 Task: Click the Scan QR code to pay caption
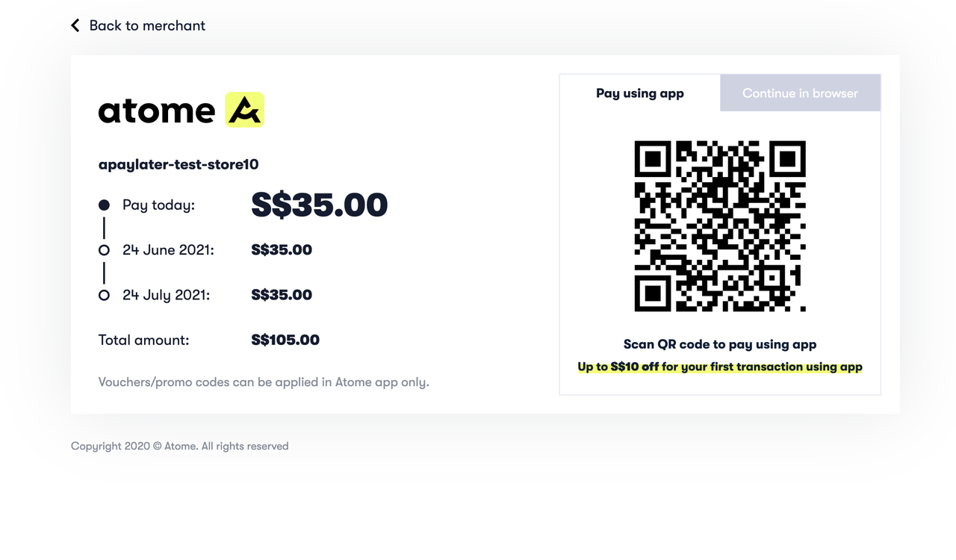(x=719, y=344)
